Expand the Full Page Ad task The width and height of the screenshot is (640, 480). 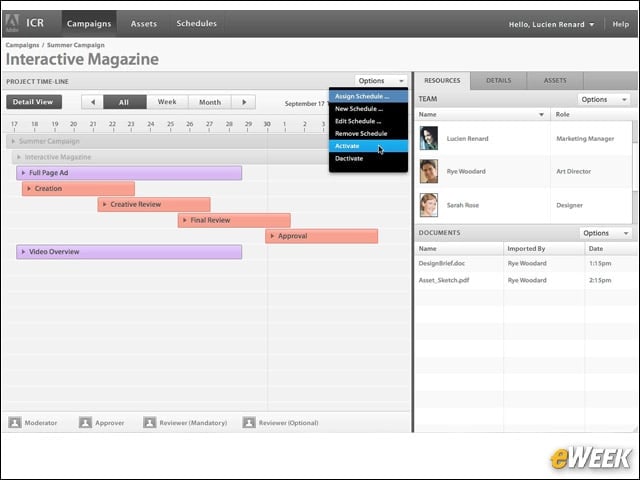click(23, 173)
